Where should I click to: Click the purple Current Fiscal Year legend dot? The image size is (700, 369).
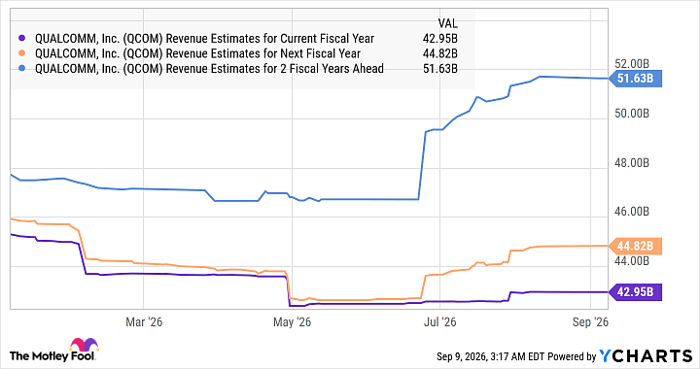22,39
